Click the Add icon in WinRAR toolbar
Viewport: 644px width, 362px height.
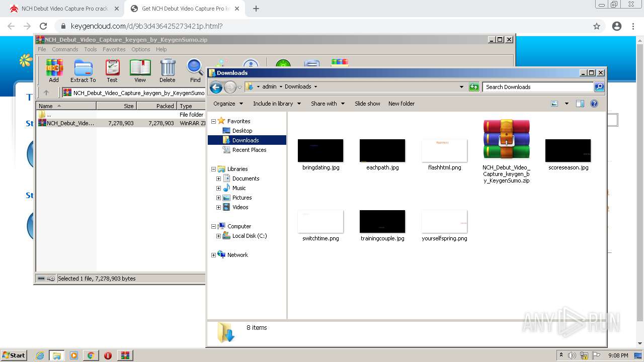click(x=54, y=70)
